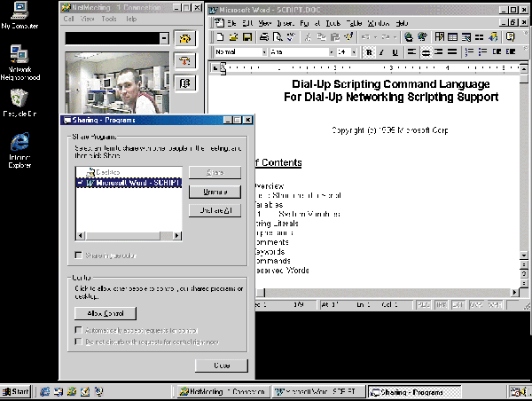The image size is (532, 401).
Task: Click the End Call icon in NetMeeting
Action: tap(185, 61)
